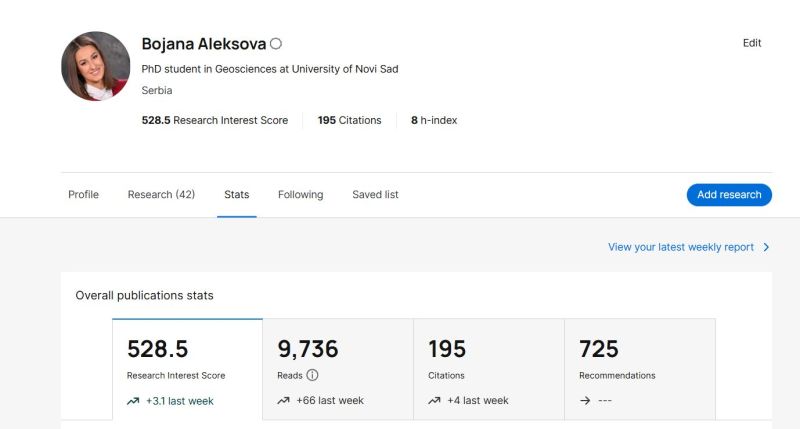Image resolution: width=800 pixels, height=429 pixels.
Task: Go to the Following tab
Action: coord(300,195)
